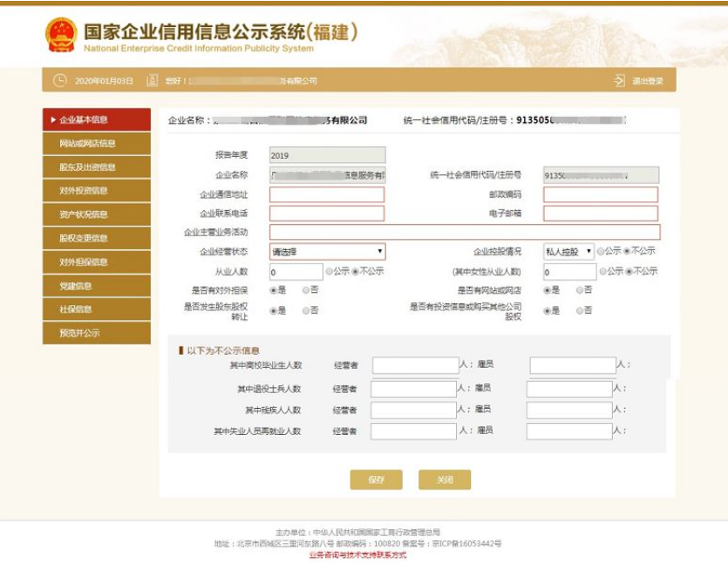728x564 pixels.
Task: Open the 企业基本信息 menu item
Action: coord(97,119)
